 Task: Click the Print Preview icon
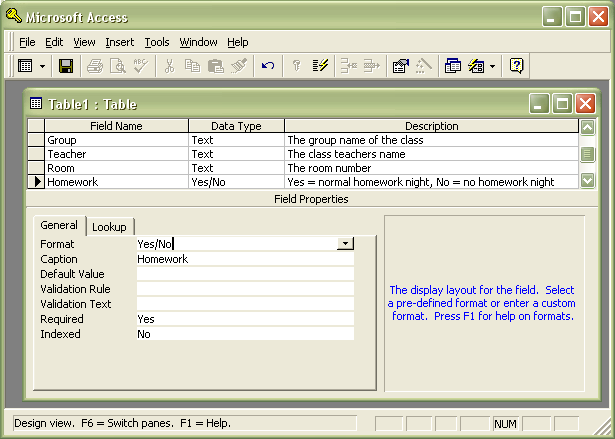pos(118,66)
